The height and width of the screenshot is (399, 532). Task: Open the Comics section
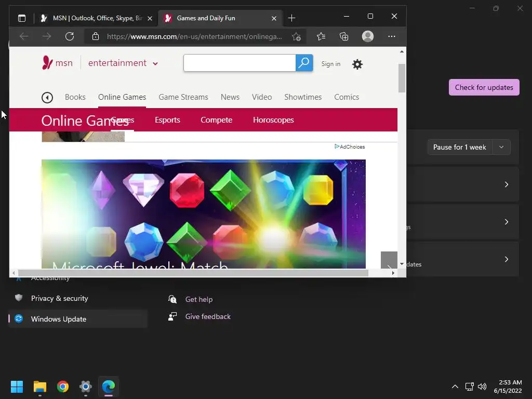pyautogui.click(x=347, y=97)
